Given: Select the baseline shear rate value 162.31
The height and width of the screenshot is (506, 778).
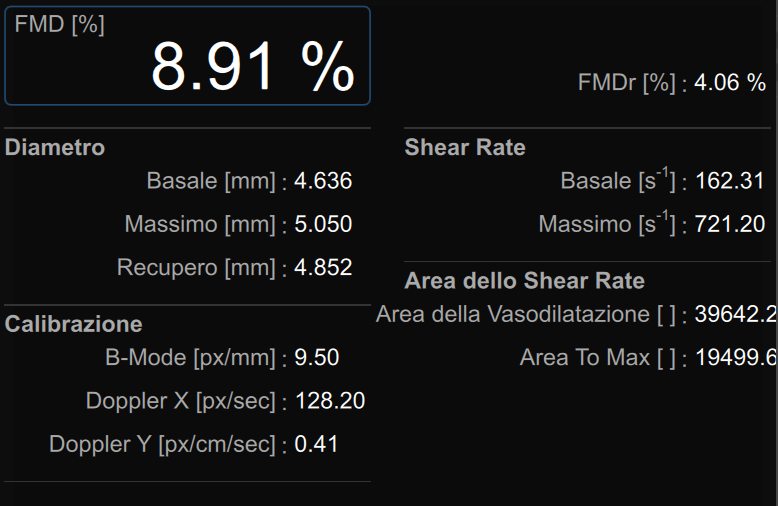Looking at the screenshot, I should point(730,181).
